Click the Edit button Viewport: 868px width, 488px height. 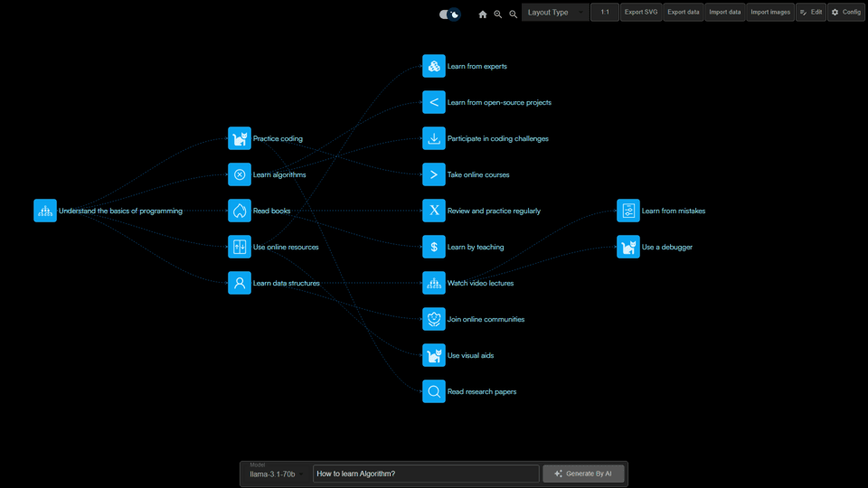pyautogui.click(x=811, y=12)
